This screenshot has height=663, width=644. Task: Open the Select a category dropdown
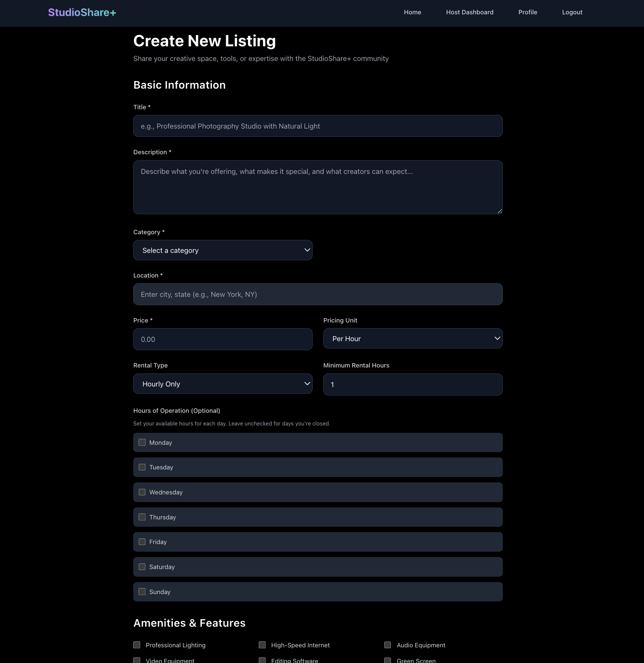pos(222,250)
